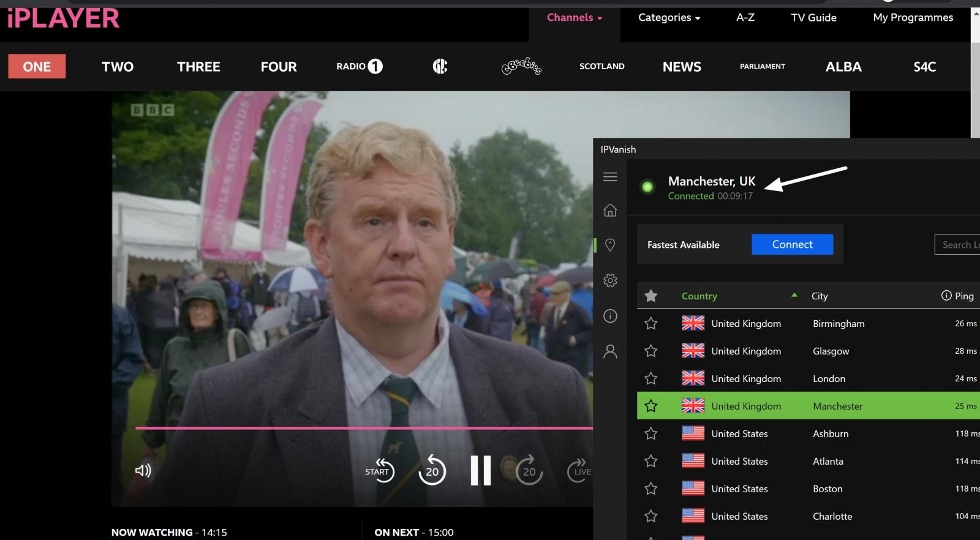Image resolution: width=980 pixels, height=540 pixels.
Task: Click the ON NEXT 15:00 label
Action: pos(414,533)
